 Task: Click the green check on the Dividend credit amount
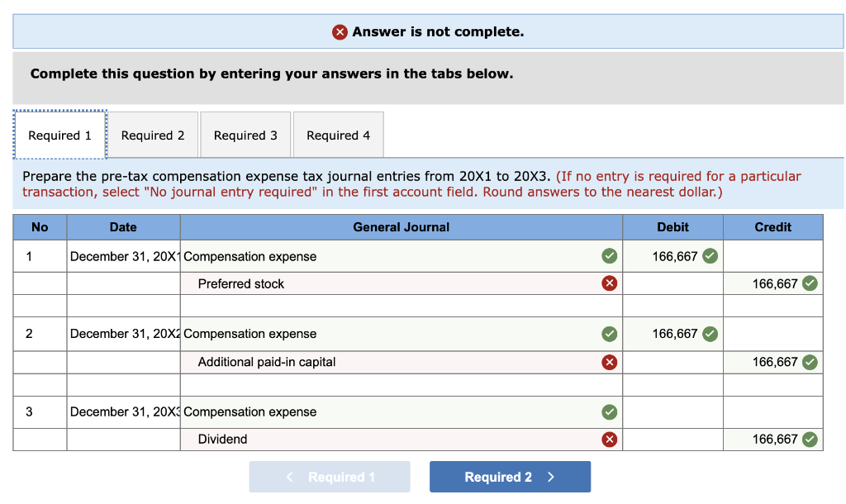[808, 439]
